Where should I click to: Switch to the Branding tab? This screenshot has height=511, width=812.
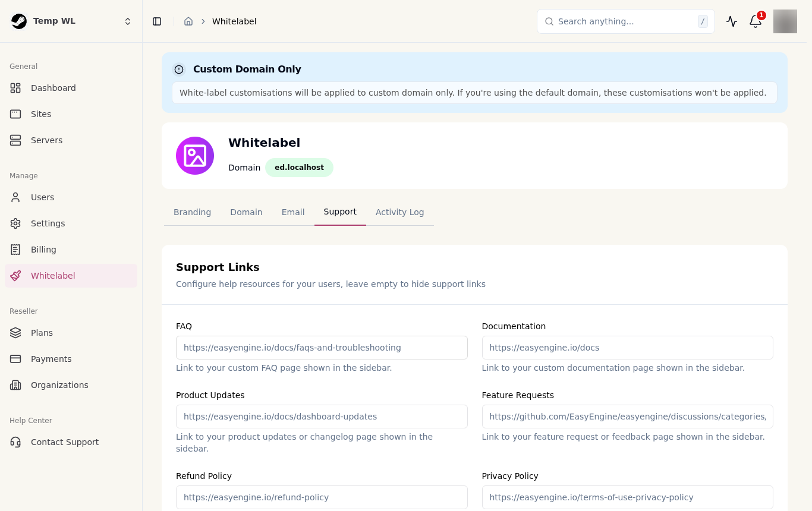point(192,212)
